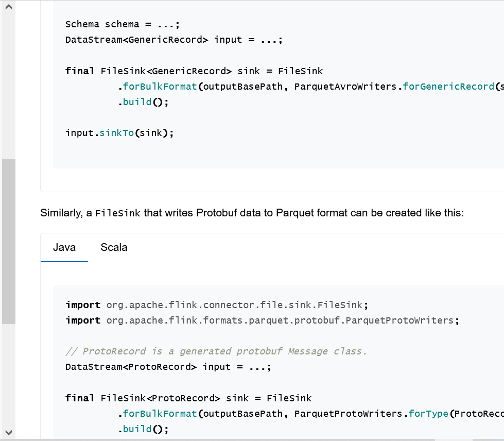The width and height of the screenshot is (504, 441).
Task: Click the DataStream<GenericRecord> input line
Action: pos(174,40)
